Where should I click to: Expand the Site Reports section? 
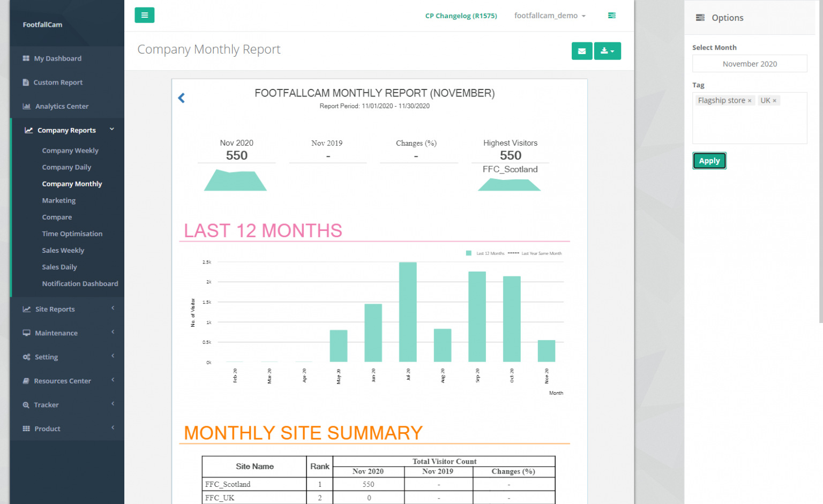point(67,309)
